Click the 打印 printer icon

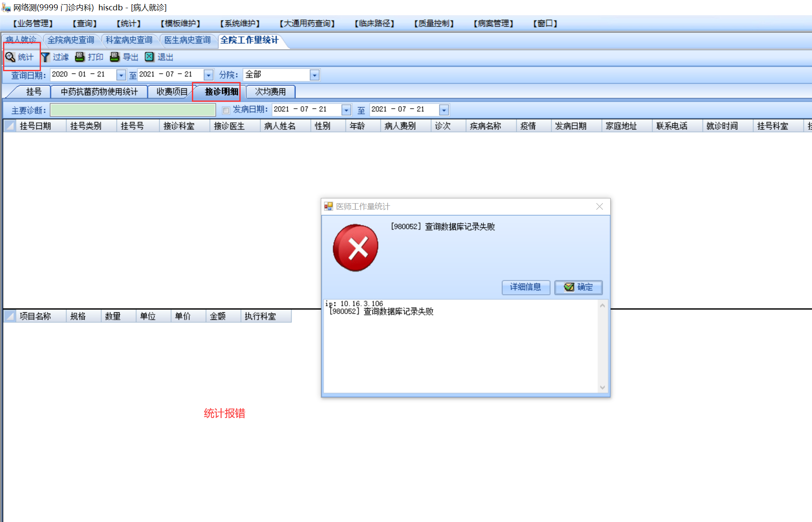click(80, 57)
